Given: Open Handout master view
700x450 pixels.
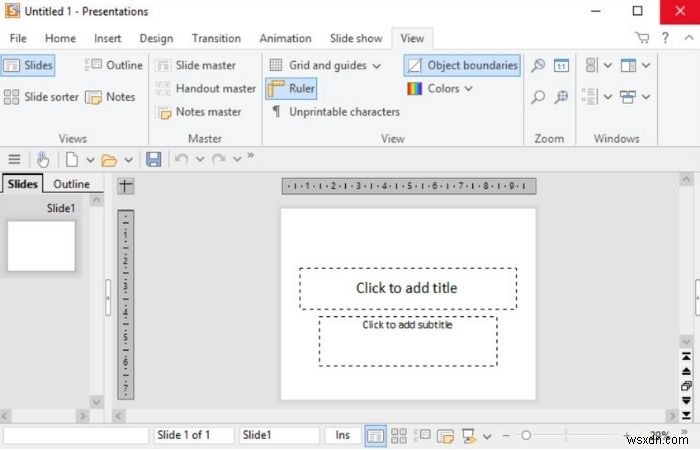Looking at the screenshot, I should (x=206, y=89).
